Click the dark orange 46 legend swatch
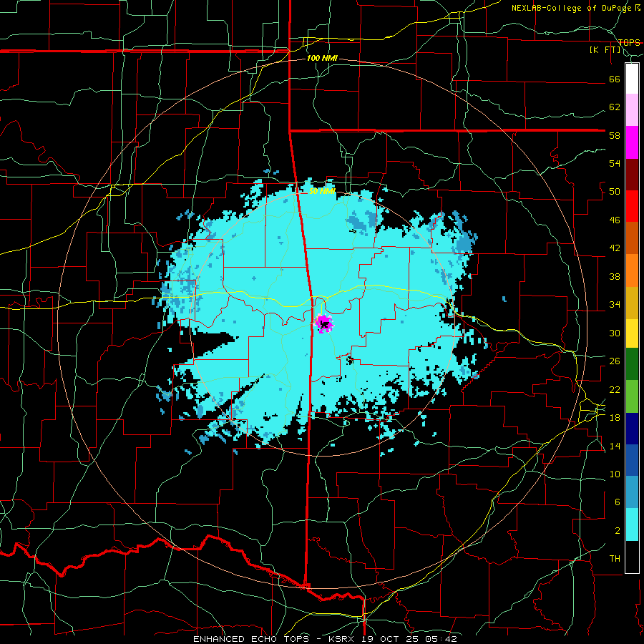 point(632,238)
